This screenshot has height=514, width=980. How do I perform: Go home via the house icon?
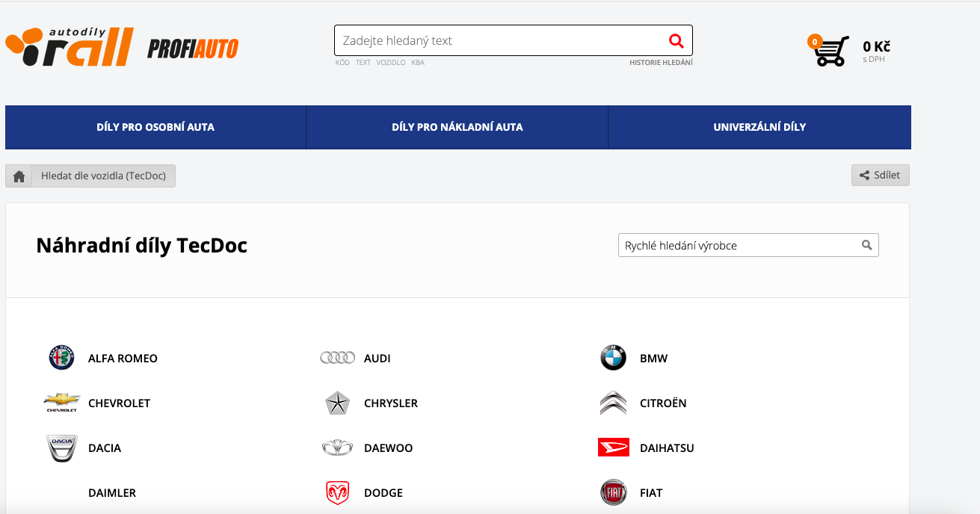[x=19, y=176]
